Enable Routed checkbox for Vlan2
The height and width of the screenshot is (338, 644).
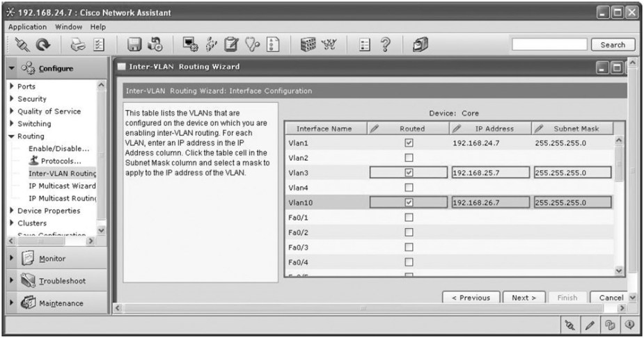(409, 158)
